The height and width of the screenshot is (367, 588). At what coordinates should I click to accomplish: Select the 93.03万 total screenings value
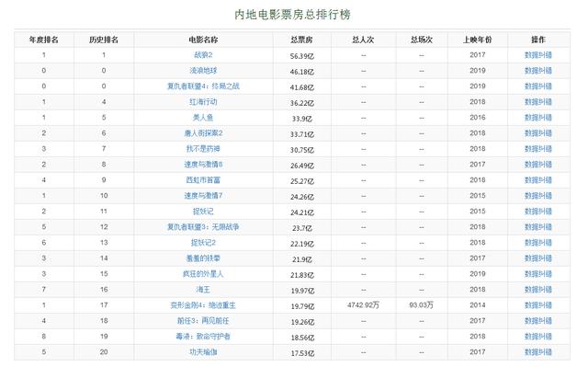coord(422,305)
